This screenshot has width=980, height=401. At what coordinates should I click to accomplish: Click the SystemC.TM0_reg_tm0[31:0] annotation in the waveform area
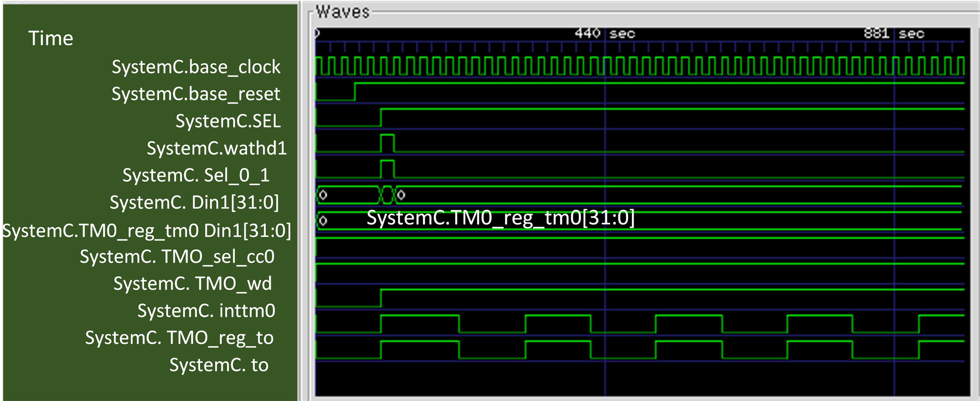point(500,218)
